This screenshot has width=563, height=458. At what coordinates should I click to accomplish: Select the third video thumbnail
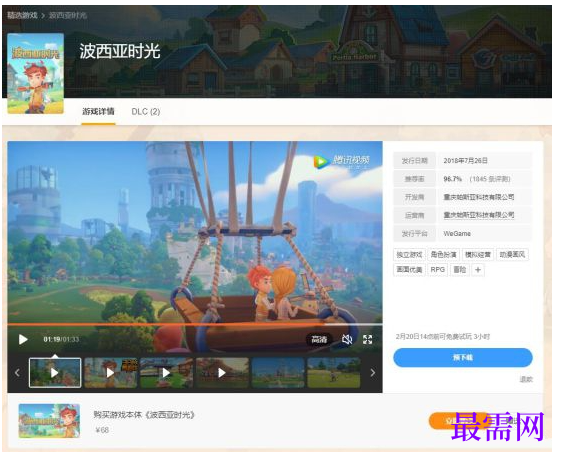pos(166,373)
